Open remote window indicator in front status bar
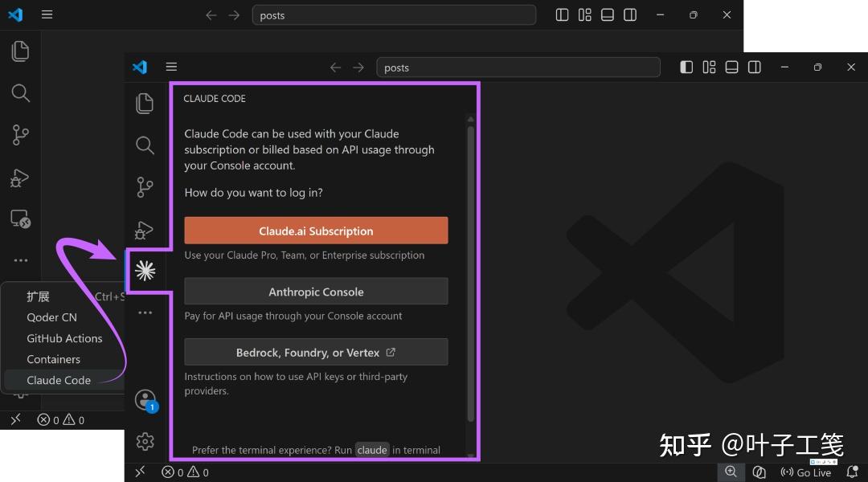868x482 pixels. click(x=140, y=472)
